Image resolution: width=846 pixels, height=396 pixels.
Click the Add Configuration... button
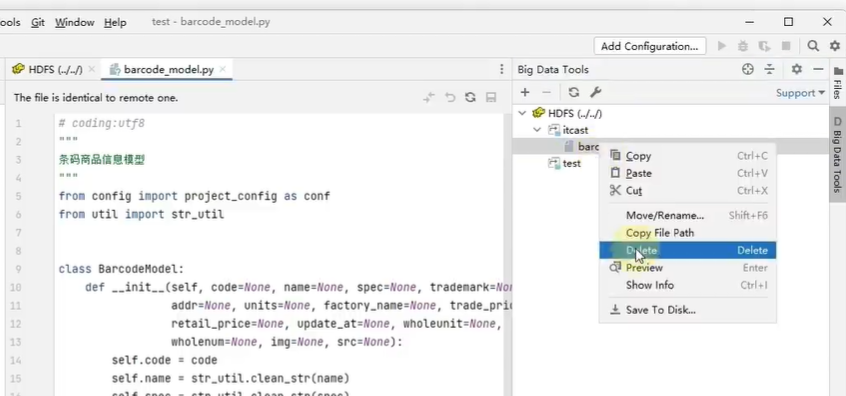650,46
